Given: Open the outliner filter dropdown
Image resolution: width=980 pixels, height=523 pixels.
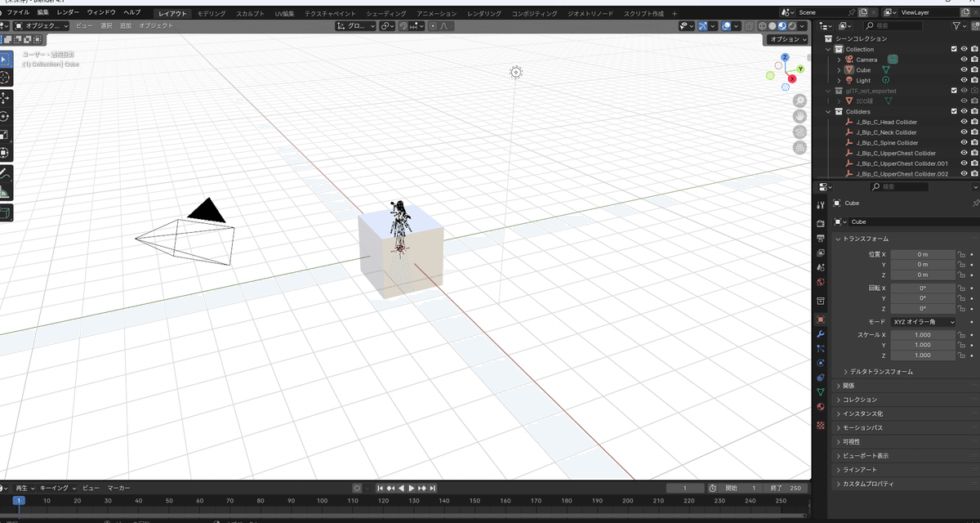Looking at the screenshot, I should click(x=960, y=26).
